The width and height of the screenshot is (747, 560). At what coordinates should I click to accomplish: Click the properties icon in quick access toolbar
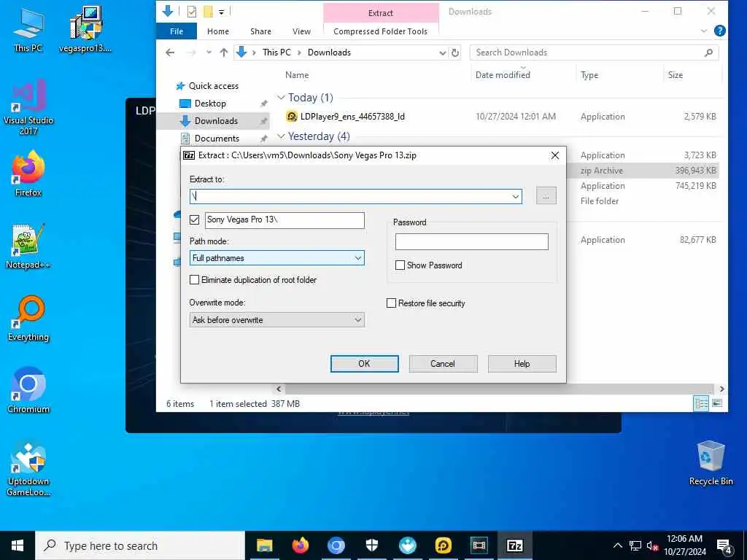(x=192, y=12)
